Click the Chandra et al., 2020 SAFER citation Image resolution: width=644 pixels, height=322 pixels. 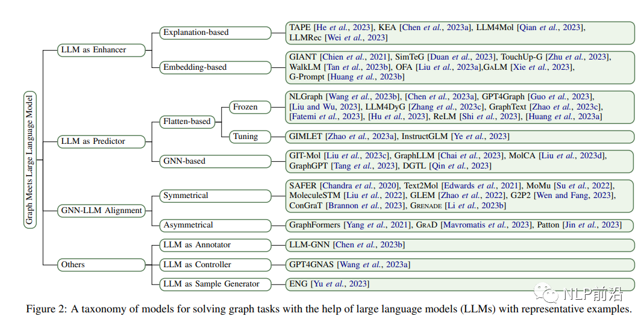coord(360,186)
